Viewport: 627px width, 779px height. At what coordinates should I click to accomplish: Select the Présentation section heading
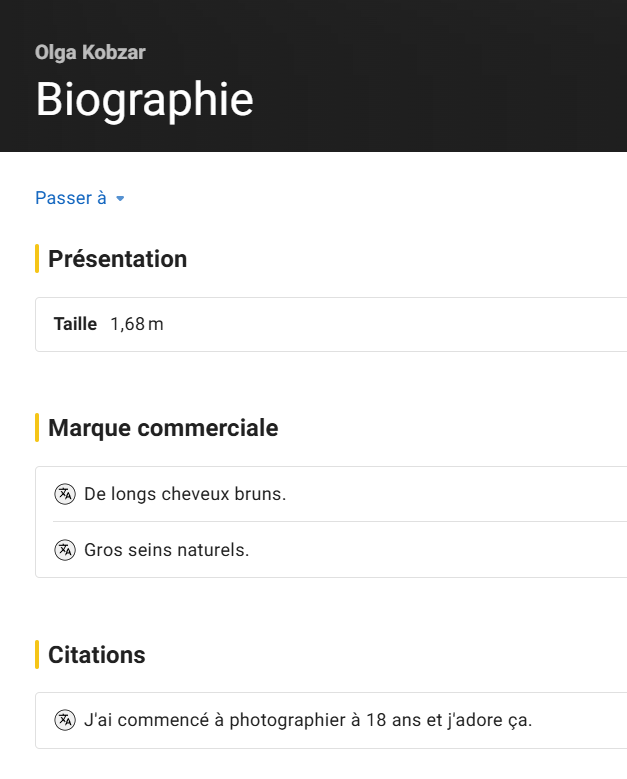tap(117, 259)
